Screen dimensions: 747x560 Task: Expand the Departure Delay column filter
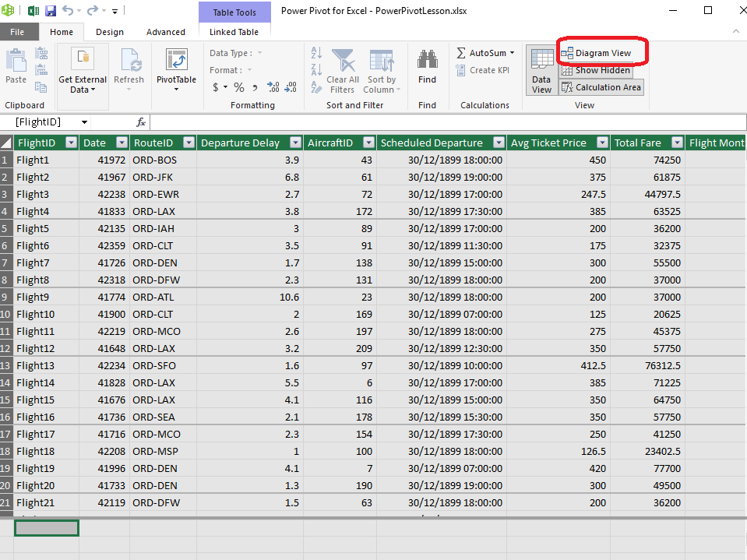(x=294, y=143)
